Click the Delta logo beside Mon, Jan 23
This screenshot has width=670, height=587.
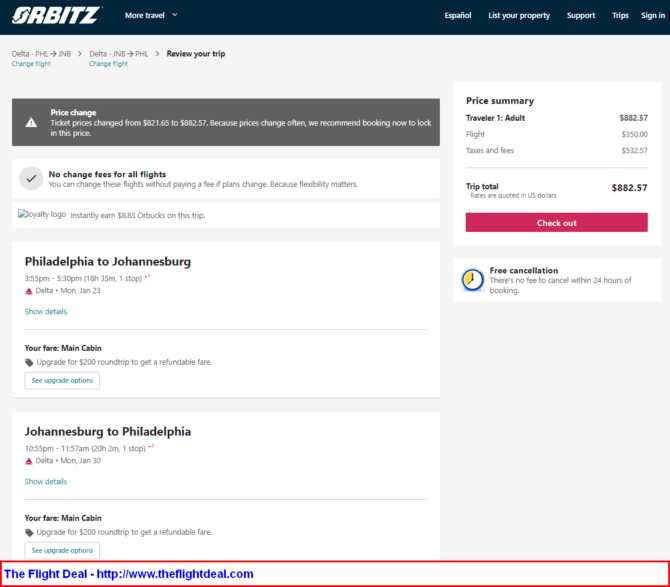[x=29, y=291]
